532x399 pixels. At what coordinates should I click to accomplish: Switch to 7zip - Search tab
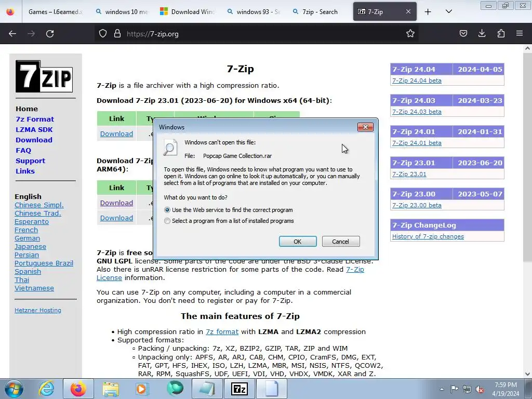(x=320, y=11)
